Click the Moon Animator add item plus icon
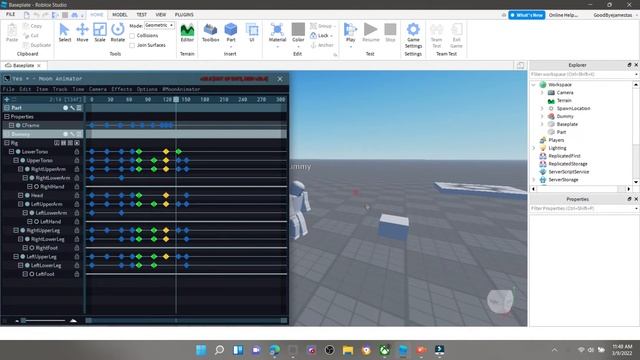 7,99
